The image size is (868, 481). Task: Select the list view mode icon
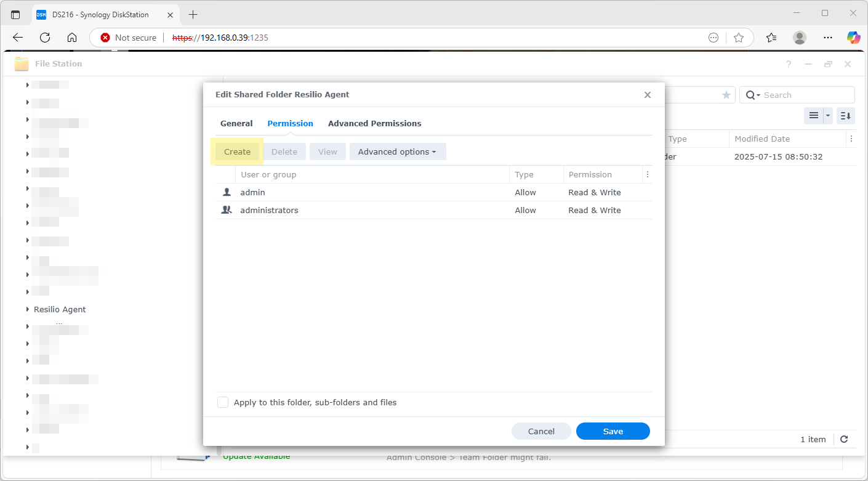point(814,115)
